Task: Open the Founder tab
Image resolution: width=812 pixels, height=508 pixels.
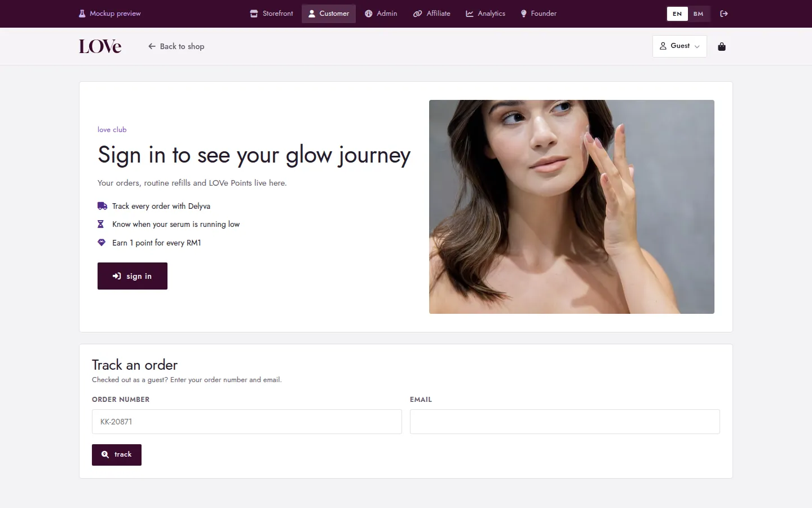Action: tap(538, 14)
